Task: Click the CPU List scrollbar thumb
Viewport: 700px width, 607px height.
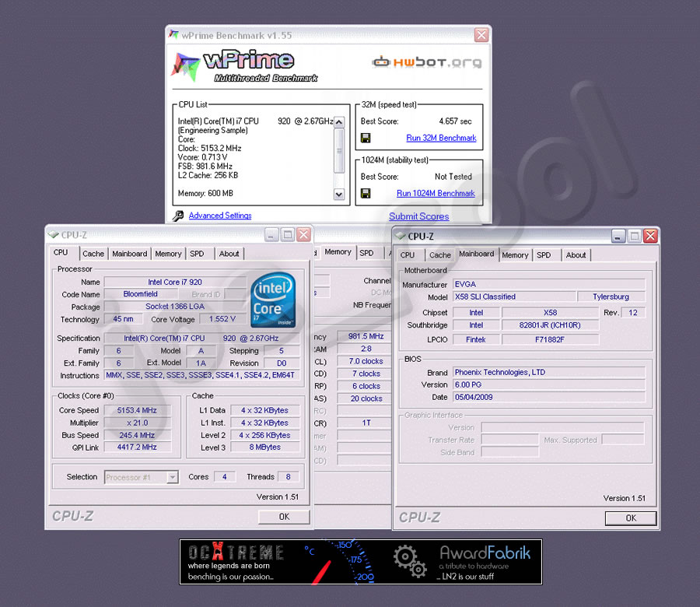Action: tap(339, 150)
